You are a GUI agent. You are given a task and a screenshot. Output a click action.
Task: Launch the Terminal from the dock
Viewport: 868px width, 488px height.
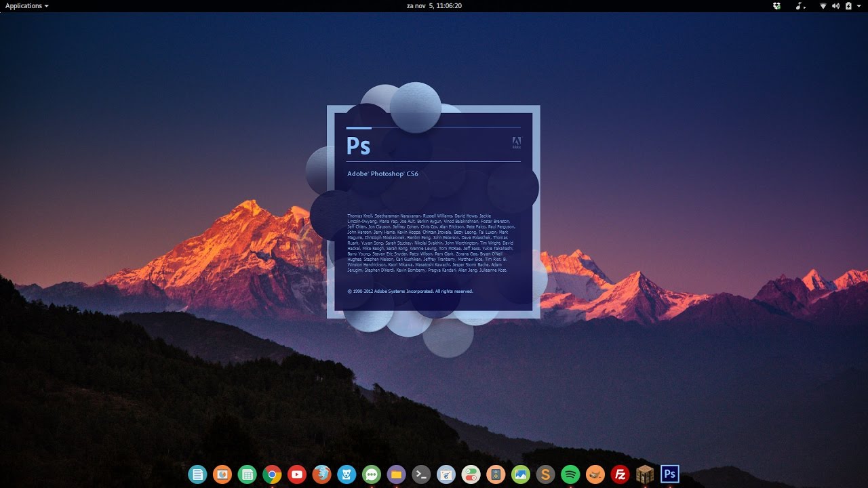tap(421, 474)
